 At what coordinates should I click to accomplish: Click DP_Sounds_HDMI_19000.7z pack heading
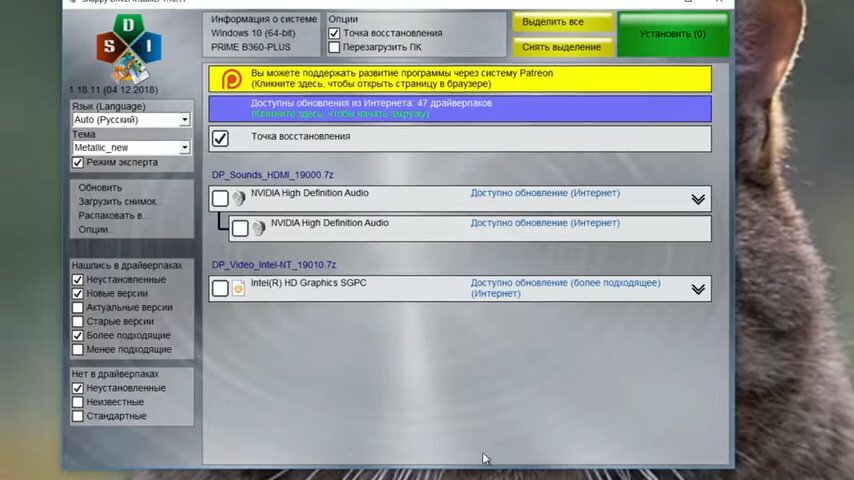point(273,175)
